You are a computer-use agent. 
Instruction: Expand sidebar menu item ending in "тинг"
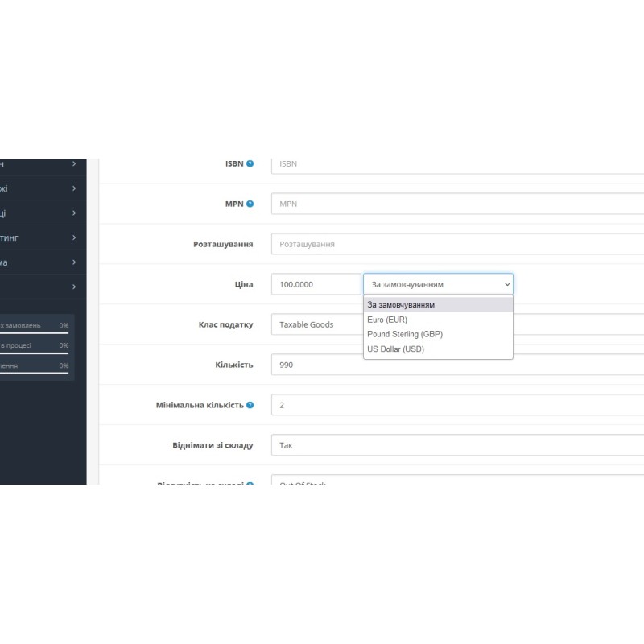40,237
